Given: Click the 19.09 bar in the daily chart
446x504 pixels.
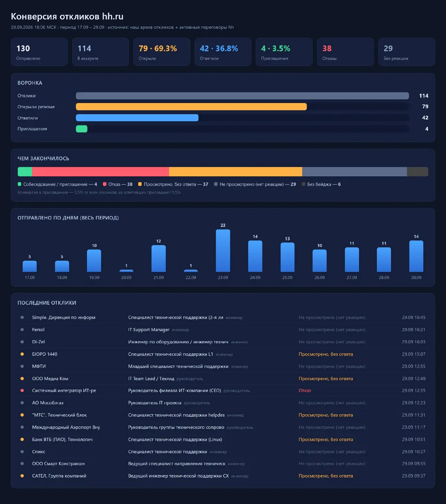Looking at the screenshot, I should pos(94,261).
